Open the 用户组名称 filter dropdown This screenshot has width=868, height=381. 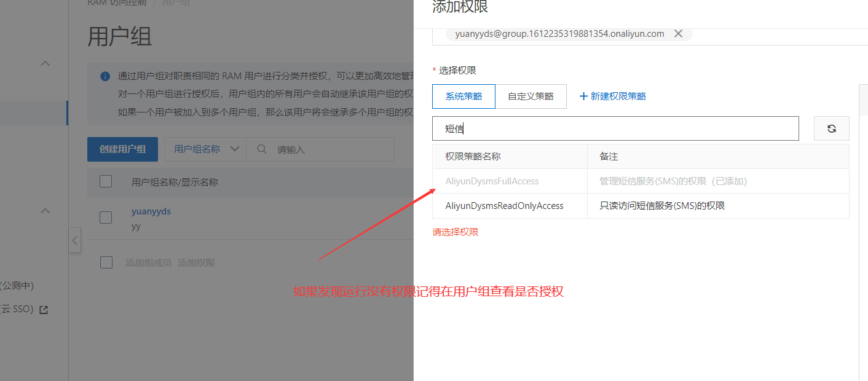point(205,149)
